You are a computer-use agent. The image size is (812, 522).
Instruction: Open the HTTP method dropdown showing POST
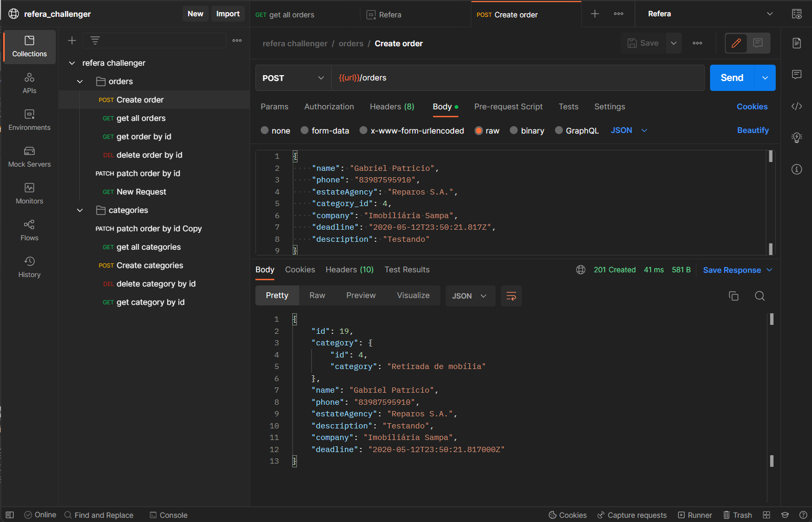(293, 77)
